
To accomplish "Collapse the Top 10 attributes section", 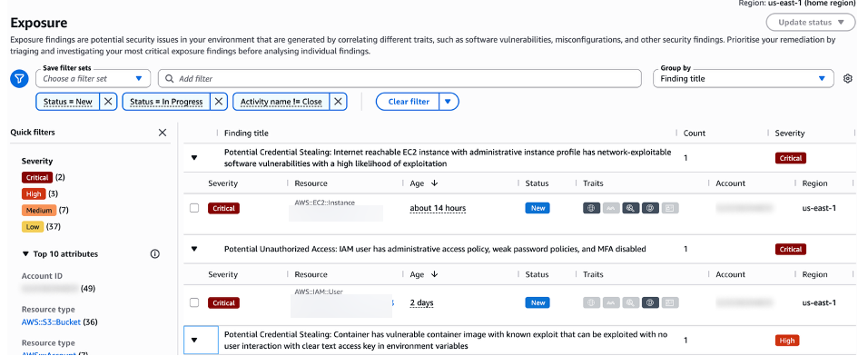I will pyautogui.click(x=25, y=254).
